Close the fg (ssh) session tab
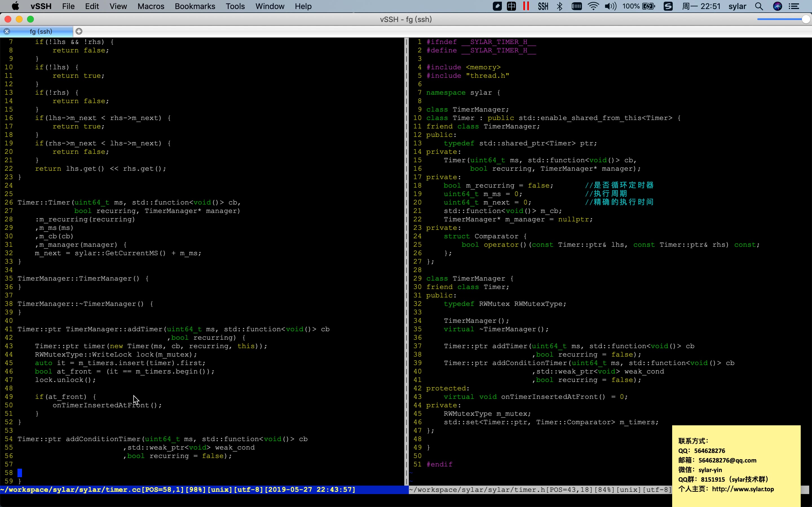Image resolution: width=812 pixels, height=507 pixels. coord(7,31)
